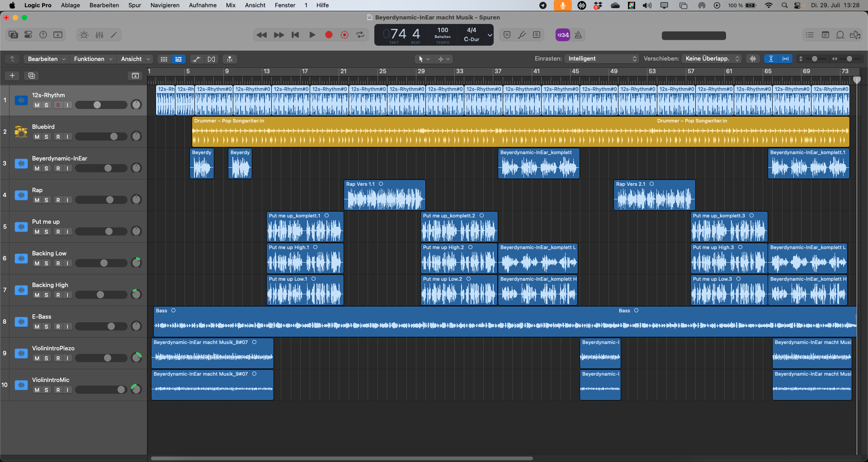Open the media Browsers icon
868x462 pixels.
[855, 35]
